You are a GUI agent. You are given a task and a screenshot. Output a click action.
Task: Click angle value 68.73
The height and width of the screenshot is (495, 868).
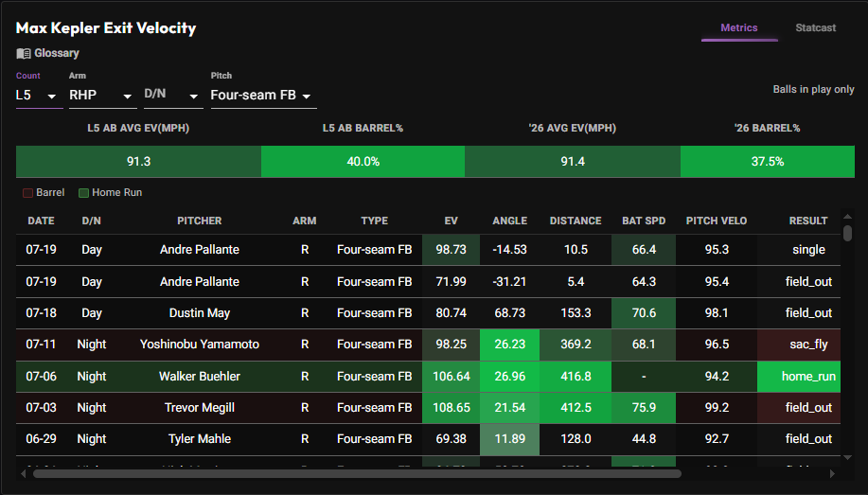coord(510,313)
